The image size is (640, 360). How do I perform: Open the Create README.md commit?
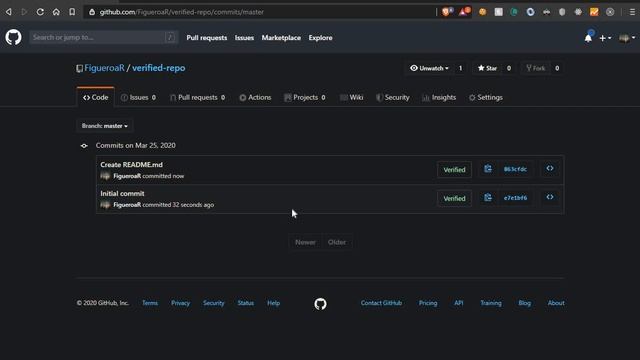[x=131, y=164]
